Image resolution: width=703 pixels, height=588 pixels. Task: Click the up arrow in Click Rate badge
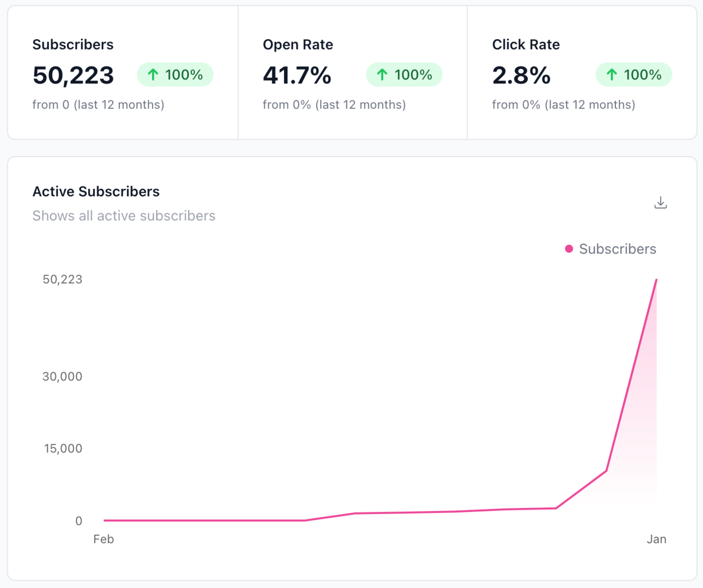click(x=612, y=75)
